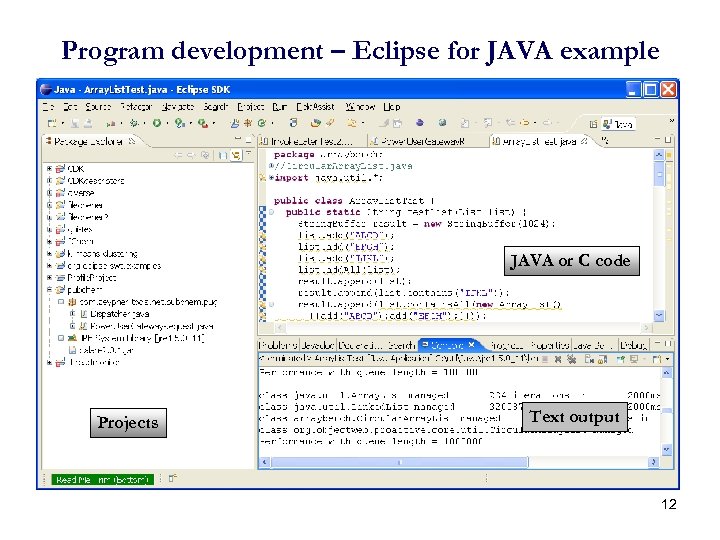Expand the CDKdescriptors project node
Viewport: 720px width, 540px height.
(49, 180)
